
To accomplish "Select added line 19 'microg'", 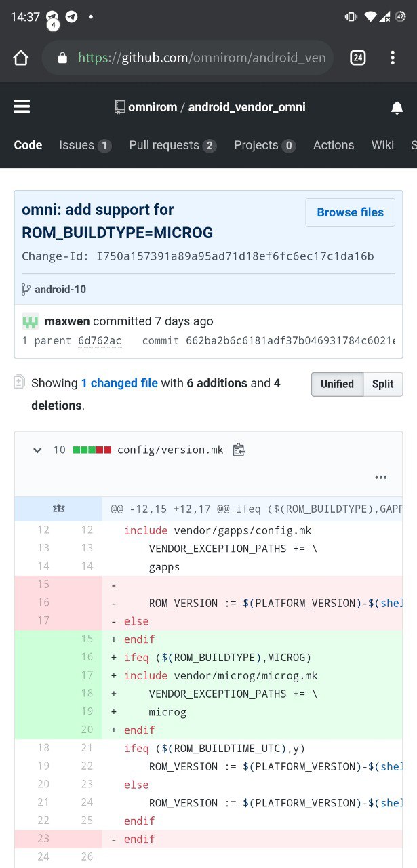I will click(208, 712).
